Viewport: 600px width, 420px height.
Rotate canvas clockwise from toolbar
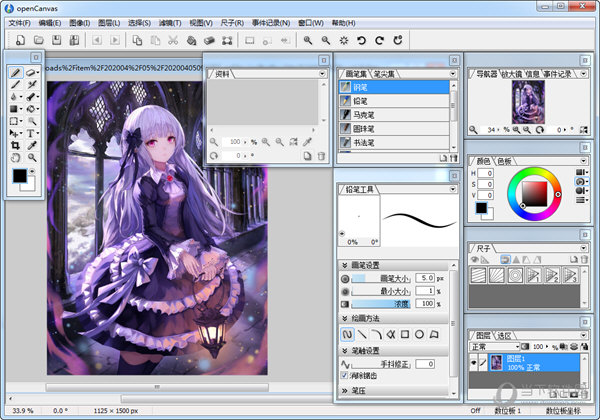coord(380,40)
